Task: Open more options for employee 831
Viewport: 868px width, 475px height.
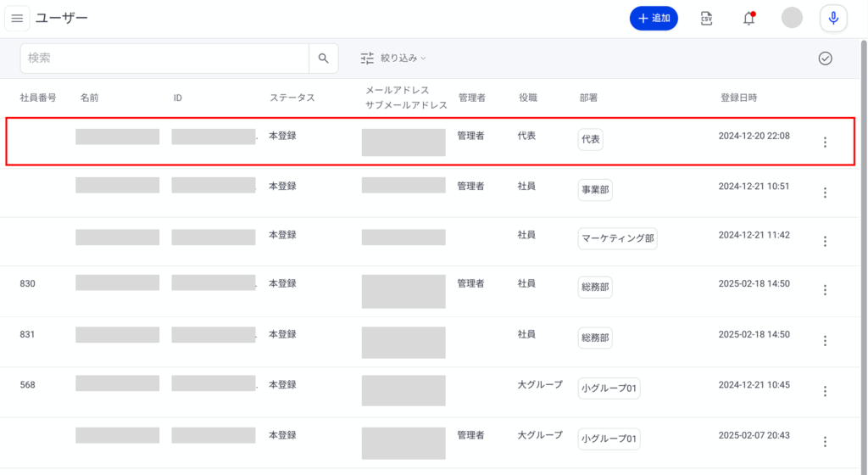Action: 825,341
